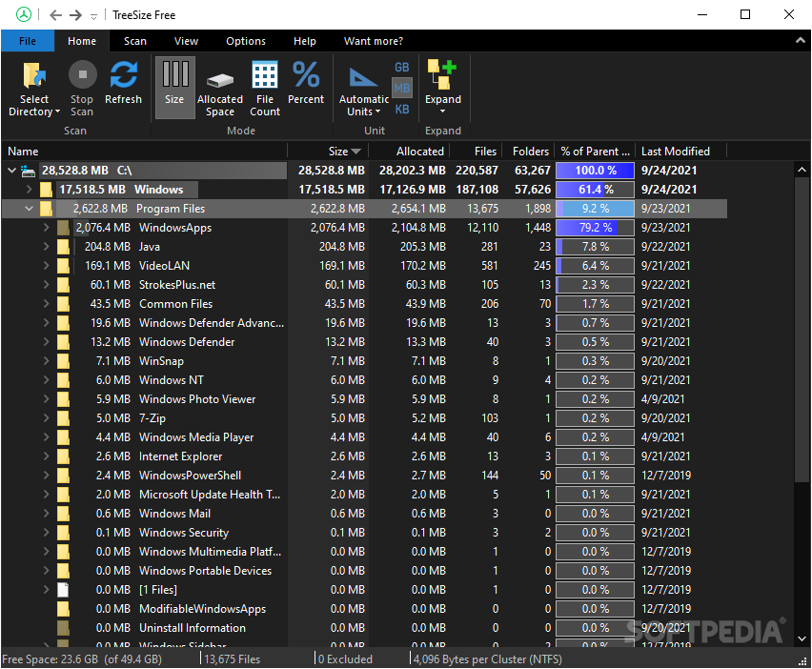Set size unit to MB

click(402, 88)
